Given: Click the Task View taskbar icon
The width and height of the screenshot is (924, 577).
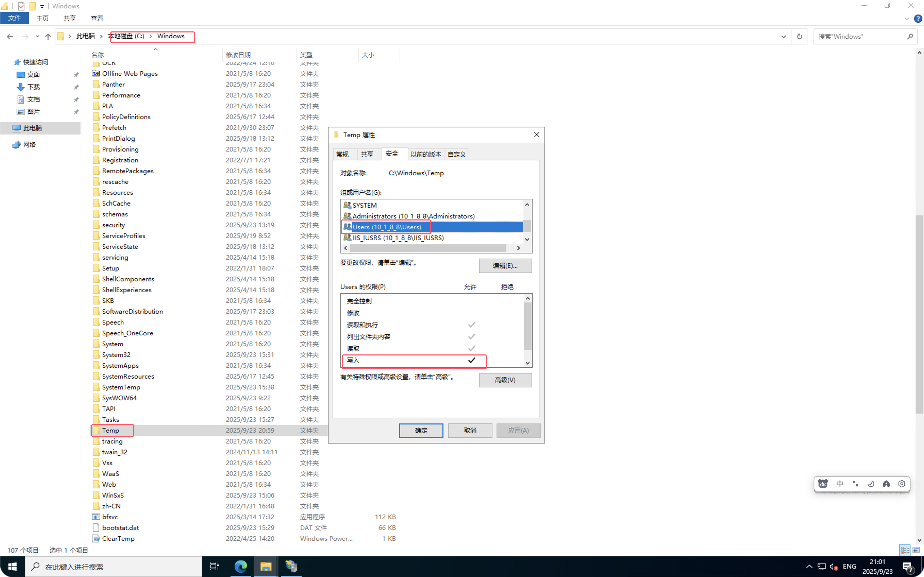Looking at the screenshot, I should [x=214, y=566].
